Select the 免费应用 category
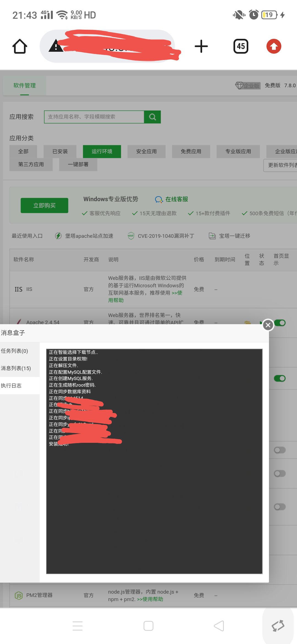The height and width of the screenshot is (644, 297). [x=191, y=151]
